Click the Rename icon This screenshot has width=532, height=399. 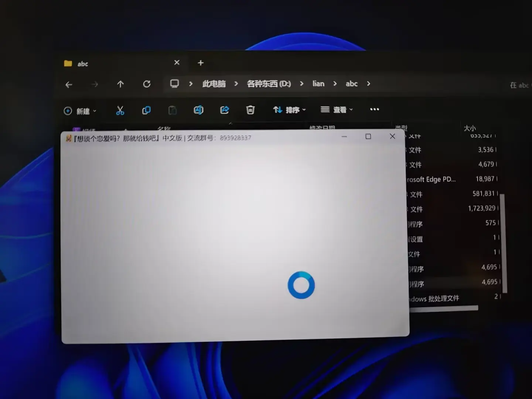(198, 110)
